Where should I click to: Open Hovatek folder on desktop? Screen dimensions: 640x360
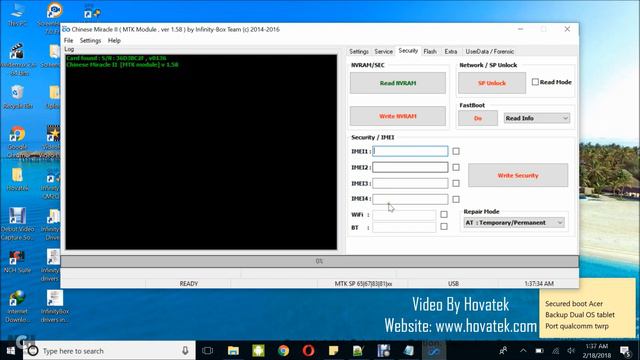click(17, 180)
